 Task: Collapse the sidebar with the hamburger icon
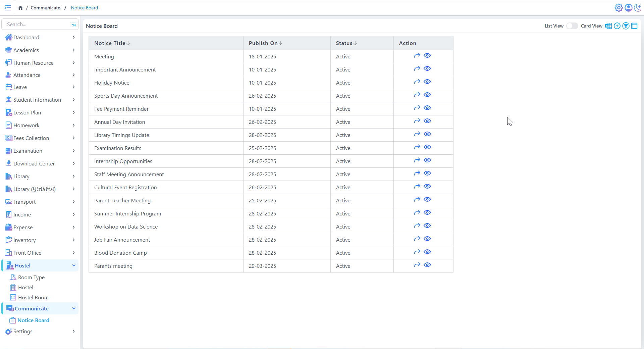(8, 8)
